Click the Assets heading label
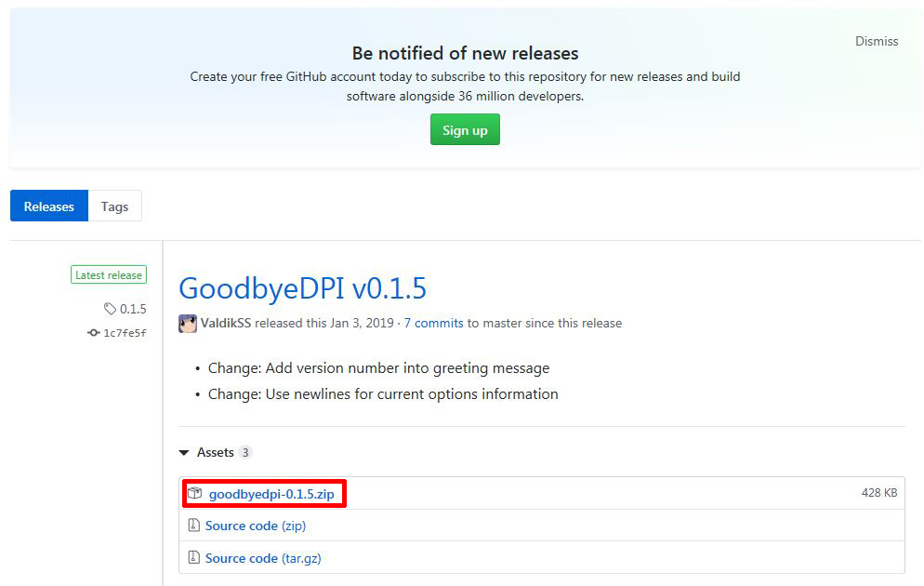The width and height of the screenshot is (924, 586). coord(215,452)
